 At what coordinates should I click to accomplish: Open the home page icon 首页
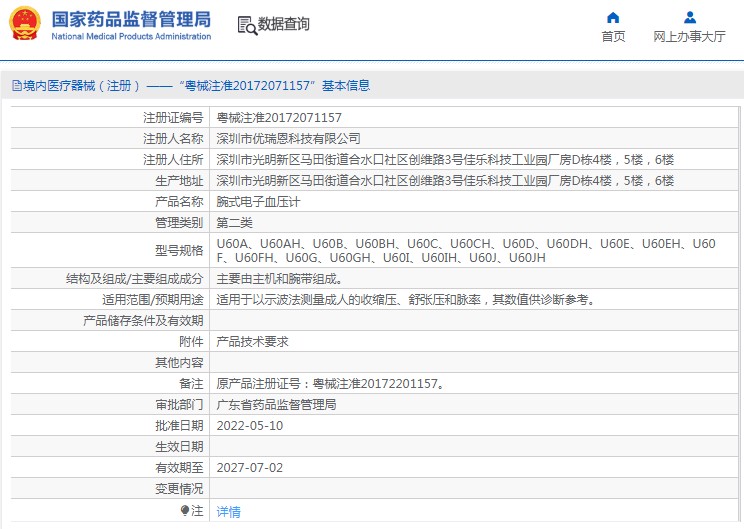click(613, 18)
